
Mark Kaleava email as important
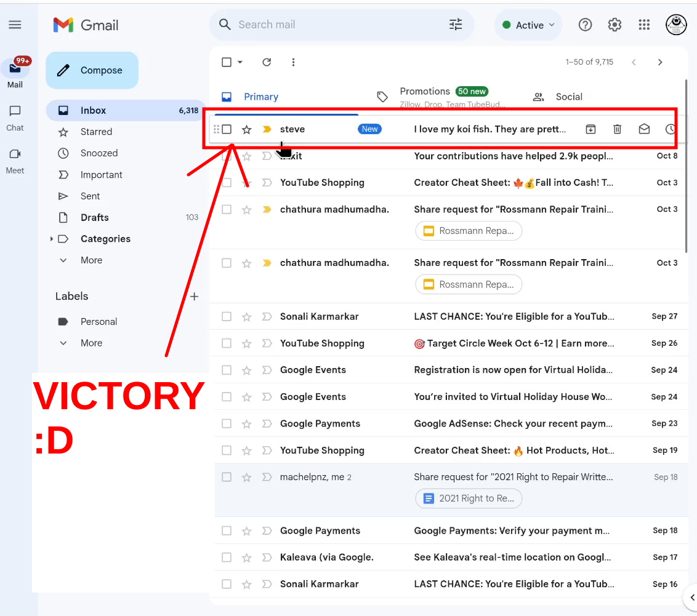point(267,558)
